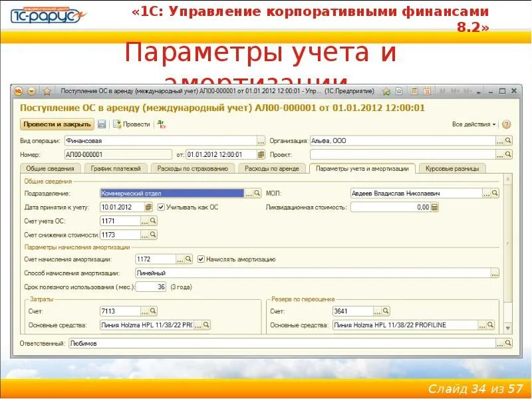Toggle Учитывать как ОС checkbox
Viewport: 532px width, 399px height.
pos(161,207)
